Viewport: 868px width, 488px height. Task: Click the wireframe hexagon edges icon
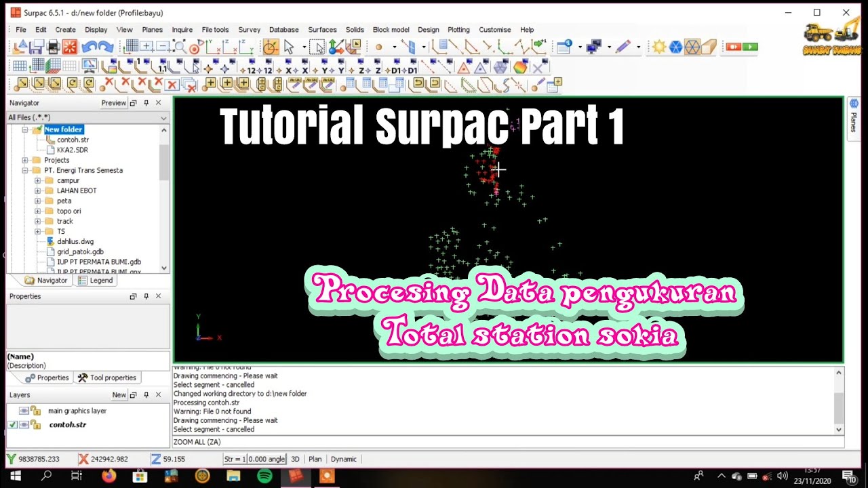pos(692,47)
